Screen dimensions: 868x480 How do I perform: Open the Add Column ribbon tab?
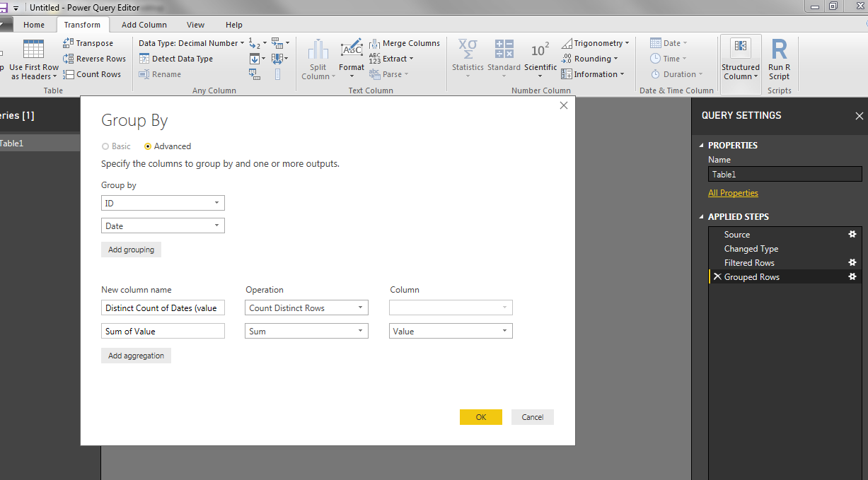click(x=144, y=25)
